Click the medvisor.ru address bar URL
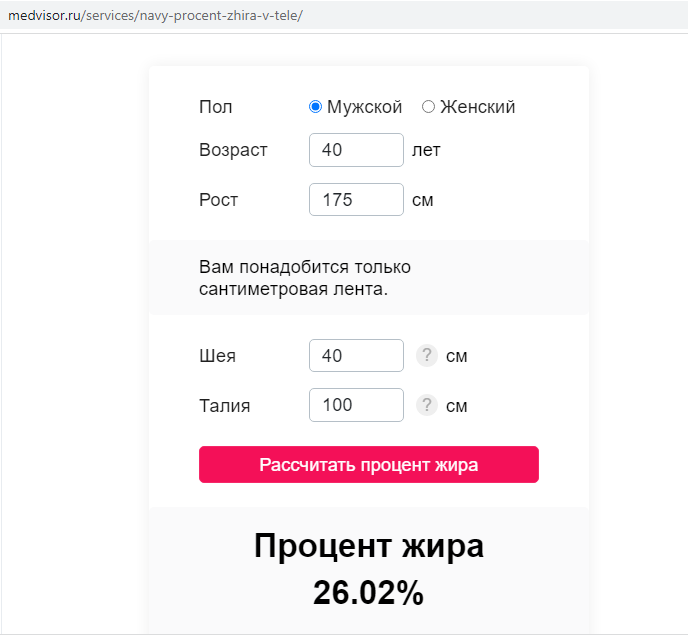The height and width of the screenshot is (635, 688). (x=155, y=16)
